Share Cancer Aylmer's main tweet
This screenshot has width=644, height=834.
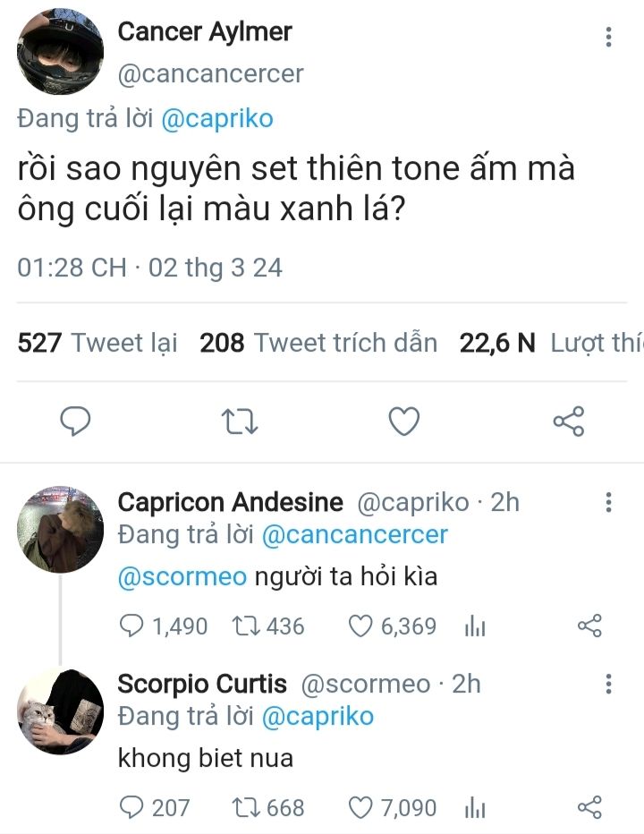pyautogui.click(x=568, y=421)
